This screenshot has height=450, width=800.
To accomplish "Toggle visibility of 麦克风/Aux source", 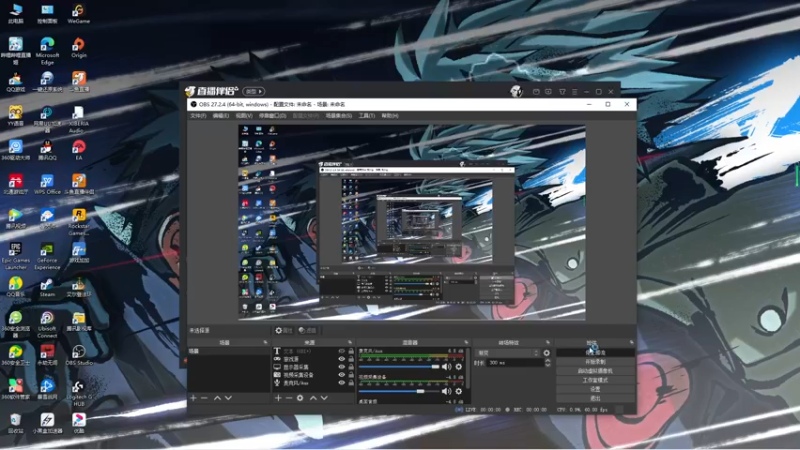I will click(x=341, y=382).
